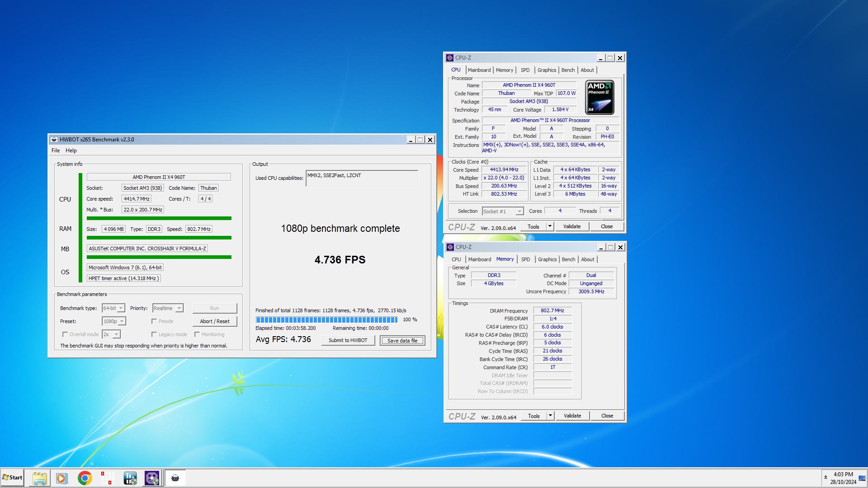The height and width of the screenshot is (488, 868).
Task: Open the Help menu in HWBOT x265
Action: coord(71,150)
